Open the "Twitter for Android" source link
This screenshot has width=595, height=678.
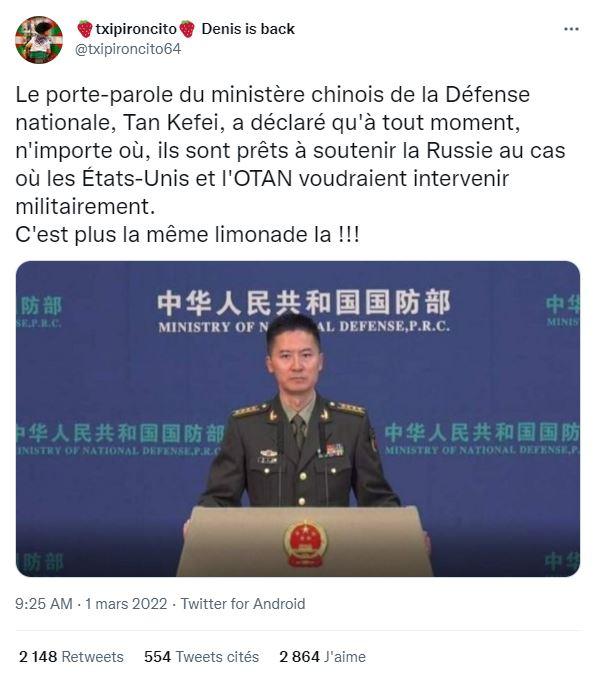[243, 604]
